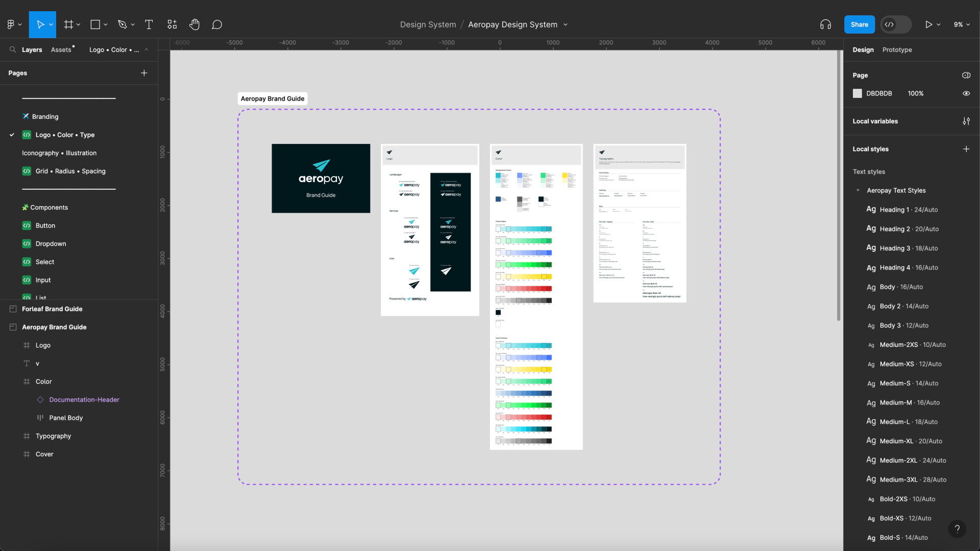The width and height of the screenshot is (980, 551).
Task: Select the Move tool
Action: click(x=42, y=24)
